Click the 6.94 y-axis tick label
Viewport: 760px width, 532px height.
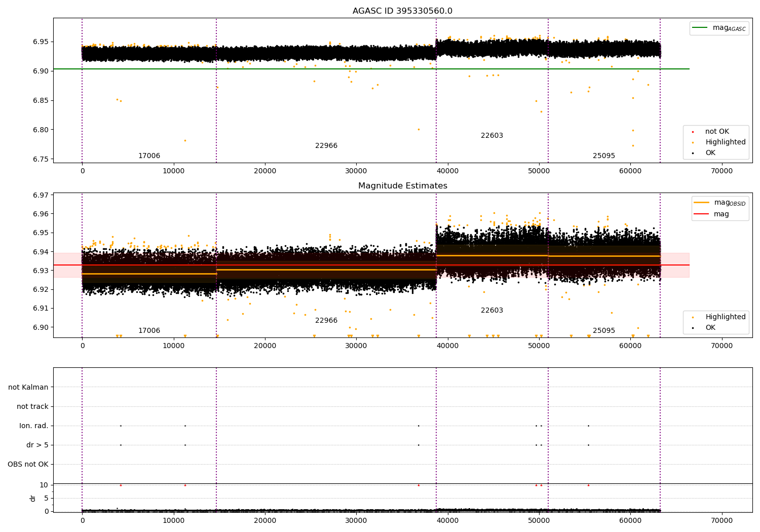pos(41,252)
